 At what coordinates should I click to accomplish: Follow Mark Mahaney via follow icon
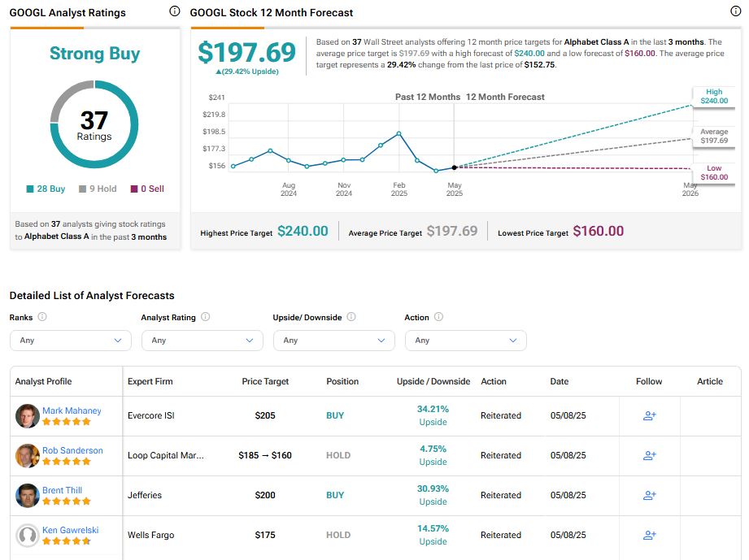(649, 416)
